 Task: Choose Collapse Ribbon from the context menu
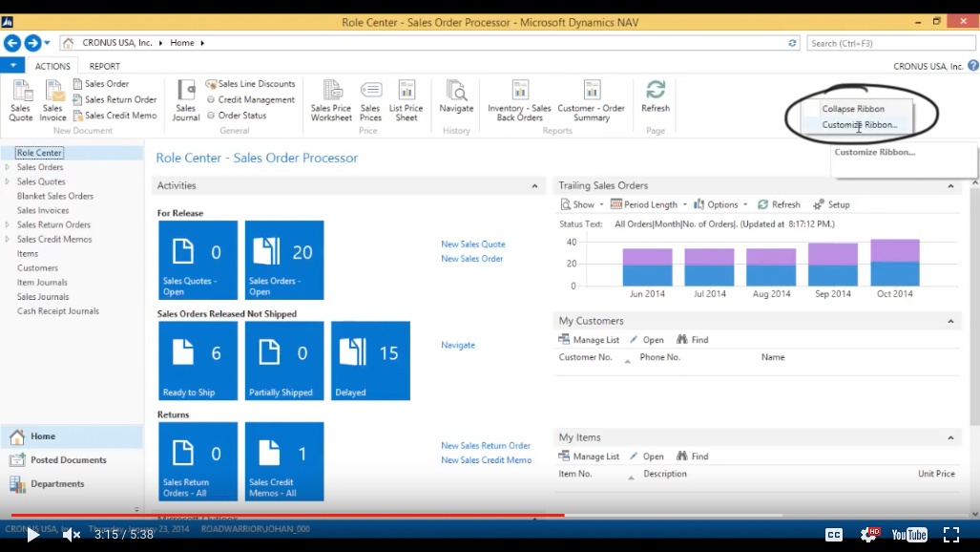point(853,109)
